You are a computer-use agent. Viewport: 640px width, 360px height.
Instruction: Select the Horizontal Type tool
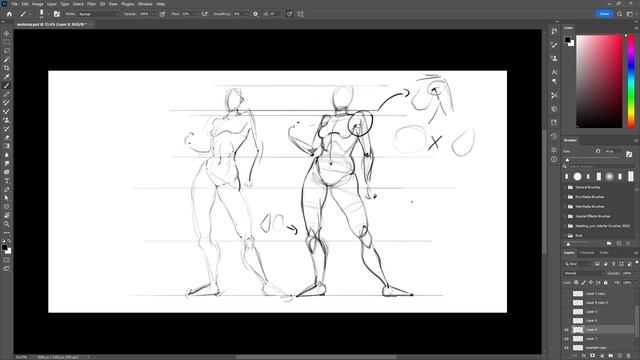click(x=7, y=181)
